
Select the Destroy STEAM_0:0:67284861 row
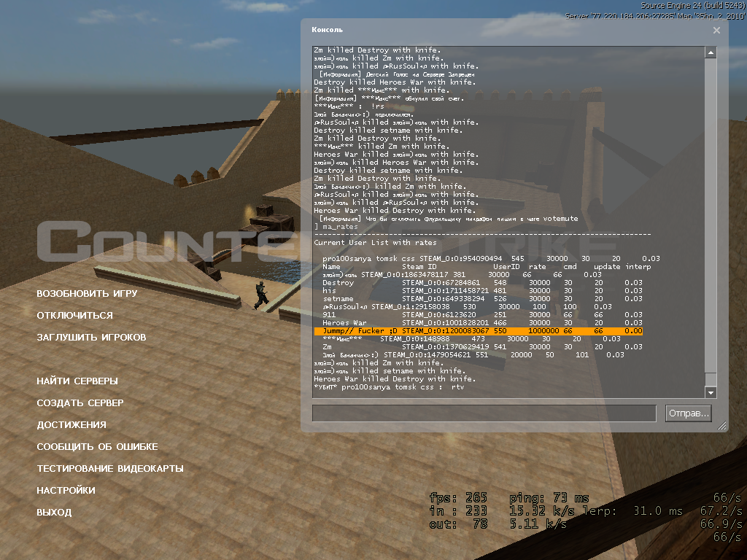pos(483,283)
